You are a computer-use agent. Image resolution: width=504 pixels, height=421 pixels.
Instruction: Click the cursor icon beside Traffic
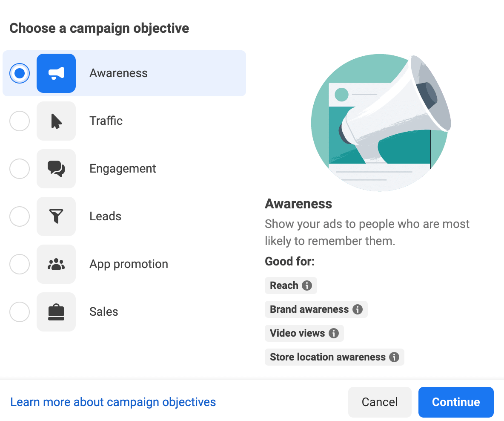coord(56,121)
